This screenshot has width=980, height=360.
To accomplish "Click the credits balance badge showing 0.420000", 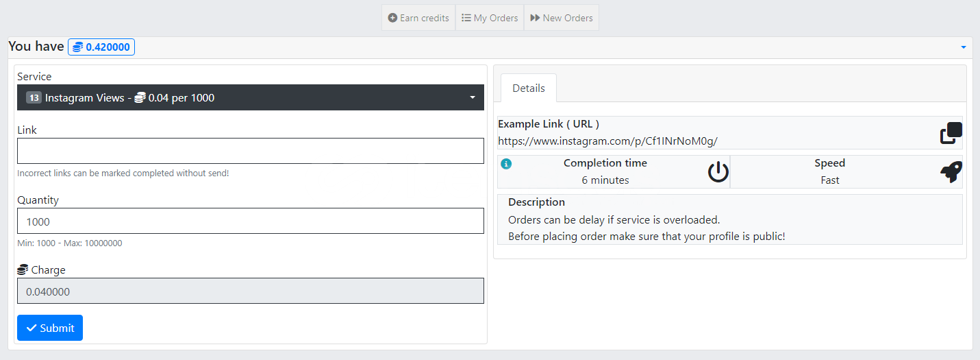I will pos(101,47).
